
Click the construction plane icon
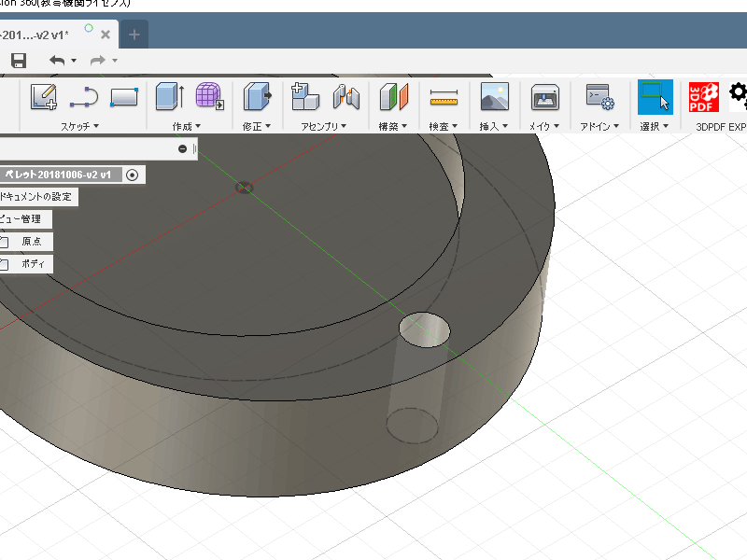pyautogui.click(x=394, y=96)
